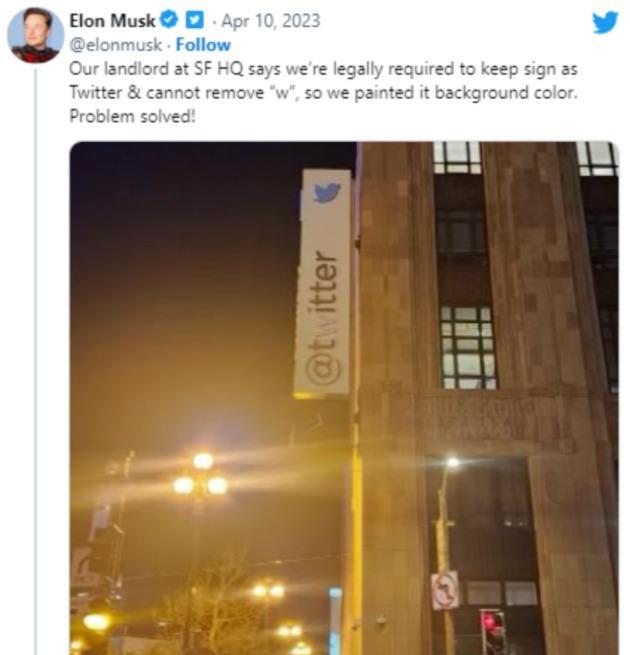
Task: Click the "SF HQ" words in the tweet
Action: click(x=218, y=69)
